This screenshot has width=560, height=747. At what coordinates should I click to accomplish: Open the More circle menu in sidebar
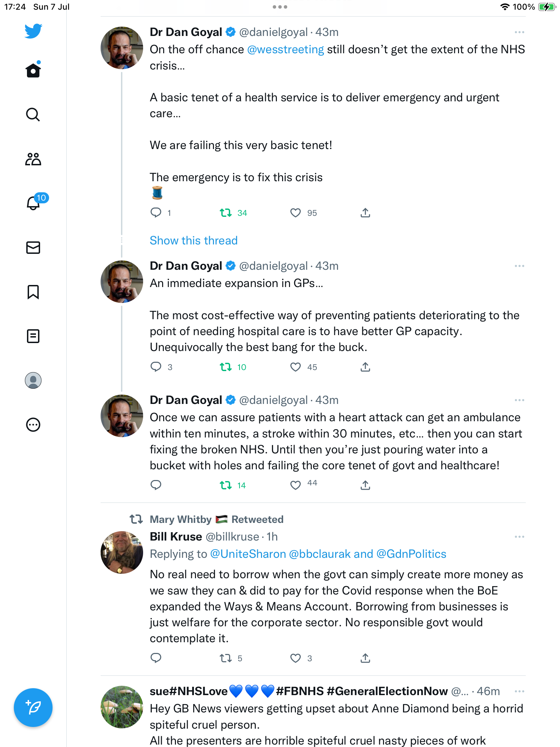tap(33, 425)
